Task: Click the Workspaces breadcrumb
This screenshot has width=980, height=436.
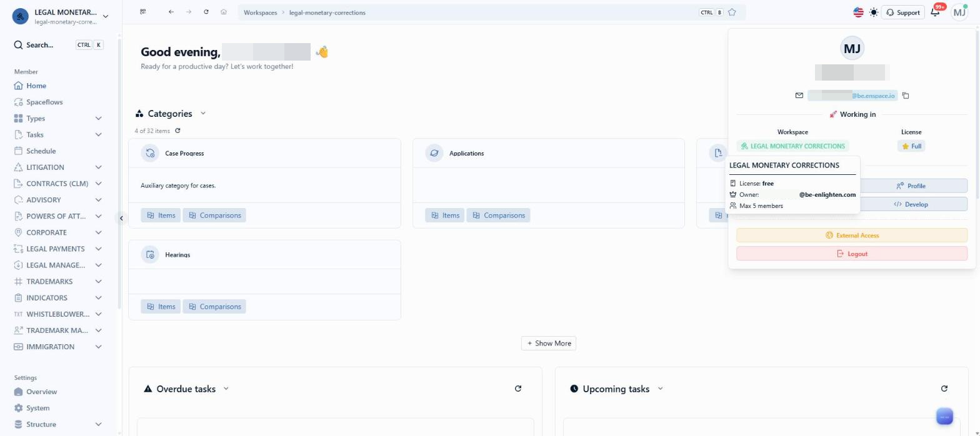Action: 260,12
